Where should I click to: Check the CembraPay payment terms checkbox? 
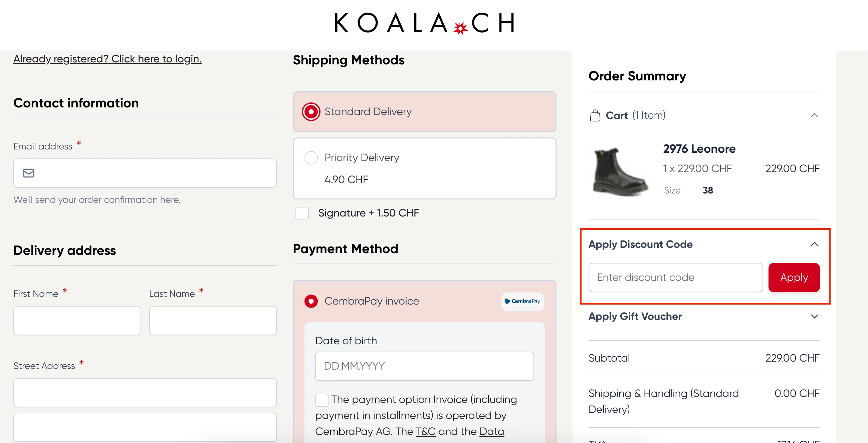pos(321,400)
